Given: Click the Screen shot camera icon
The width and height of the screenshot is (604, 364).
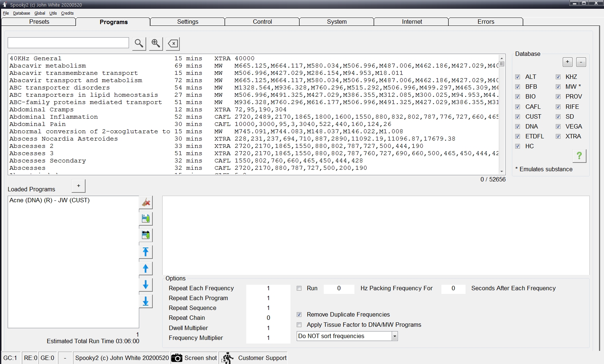Looking at the screenshot, I should point(177,358).
